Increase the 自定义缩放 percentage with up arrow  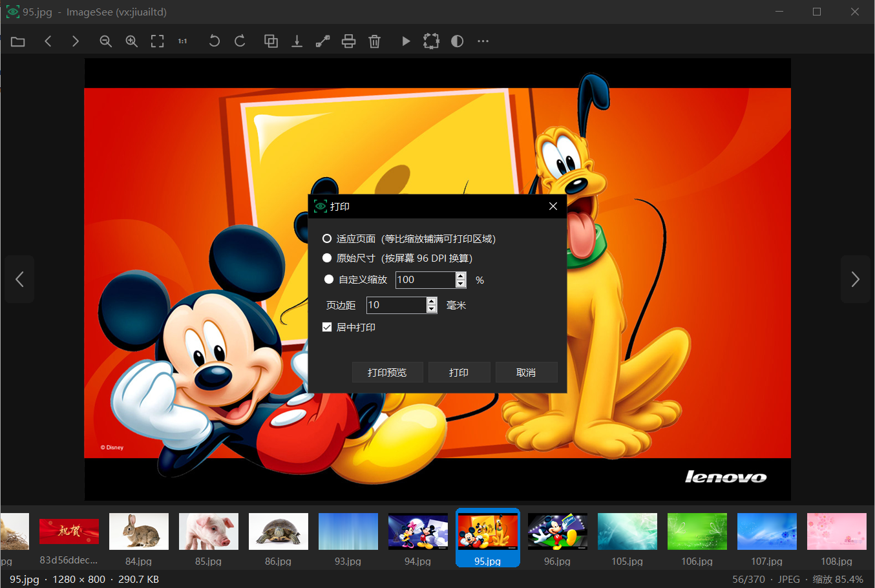[x=461, y=276]
